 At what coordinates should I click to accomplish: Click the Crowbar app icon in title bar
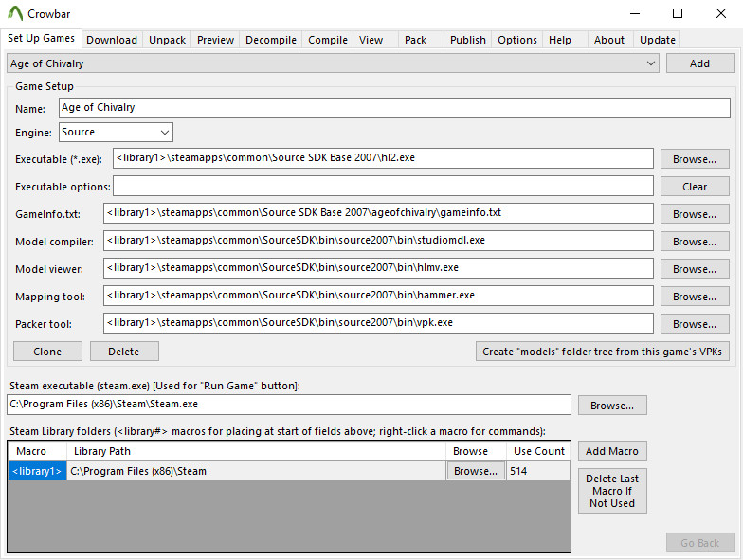click(15, 13)
